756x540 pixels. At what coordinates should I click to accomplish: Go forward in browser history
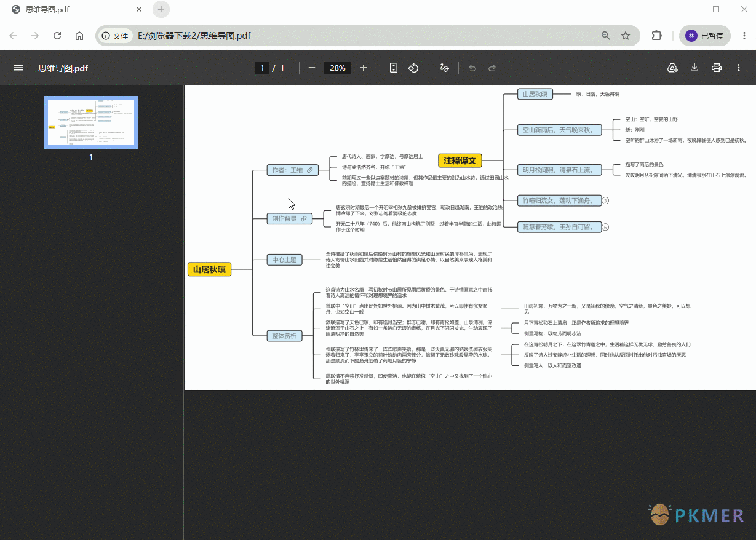pyautogui.click(x=35, y=36)
